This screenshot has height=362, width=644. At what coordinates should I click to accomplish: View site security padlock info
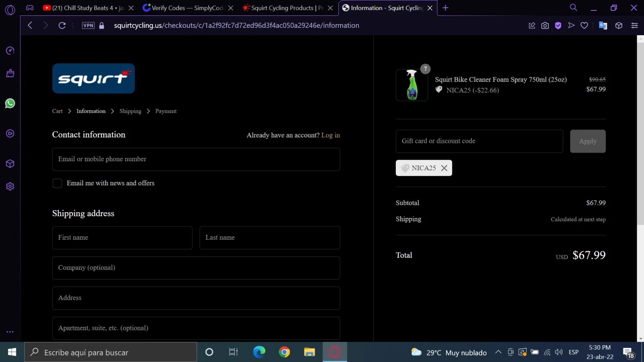[x=102, y=25]
